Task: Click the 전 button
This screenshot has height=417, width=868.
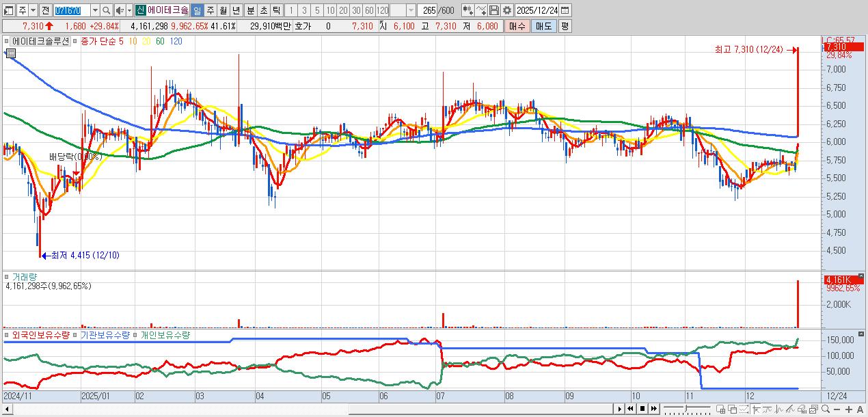Action: [45, 11]
